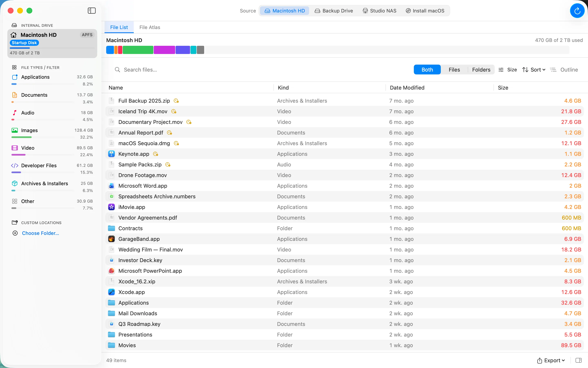Select the Documentary Project.mov row
588x368 pixels.
tap(345, 122)
